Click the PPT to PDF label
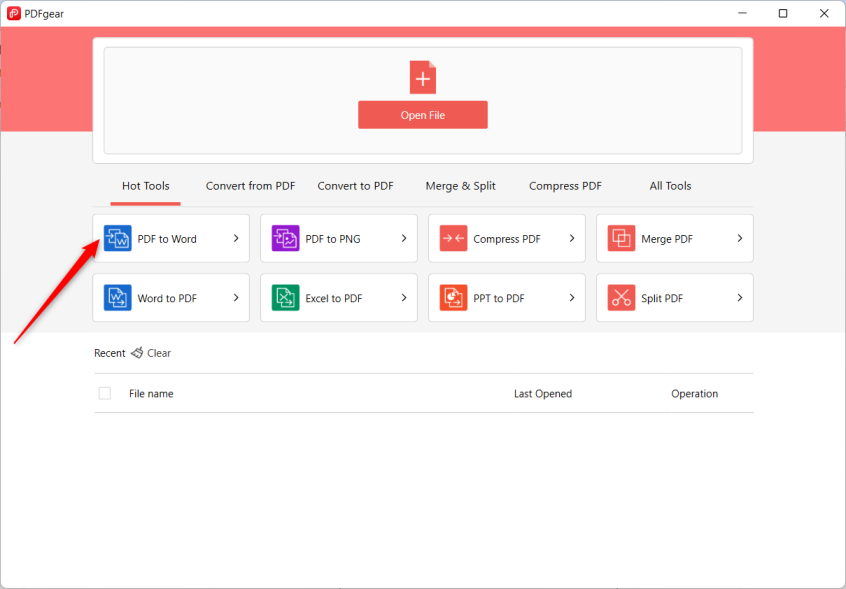Screen dimensions: 846x589 (499, 298)
